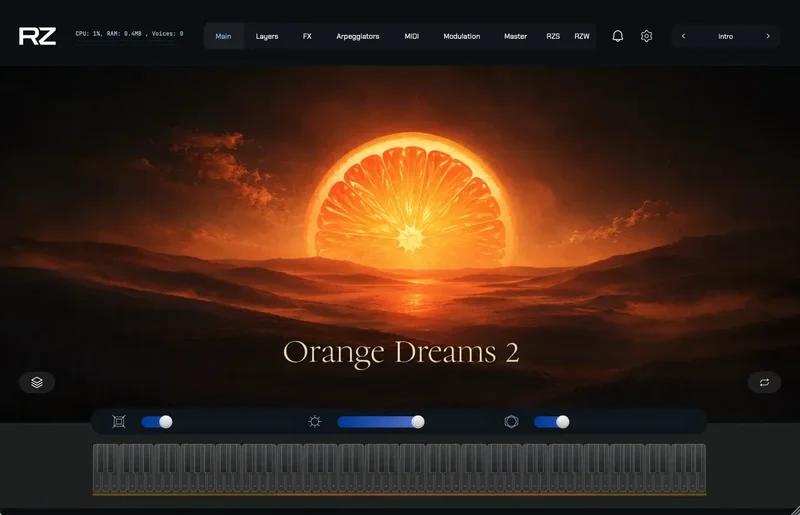
Task: Go to the previous preset arrow
Action: (683, 36)
